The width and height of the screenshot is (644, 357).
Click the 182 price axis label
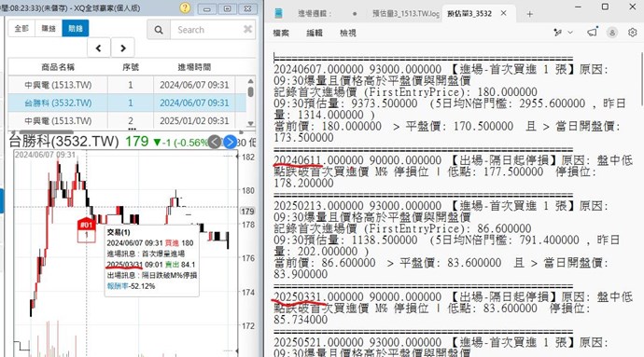pos(248,157)
